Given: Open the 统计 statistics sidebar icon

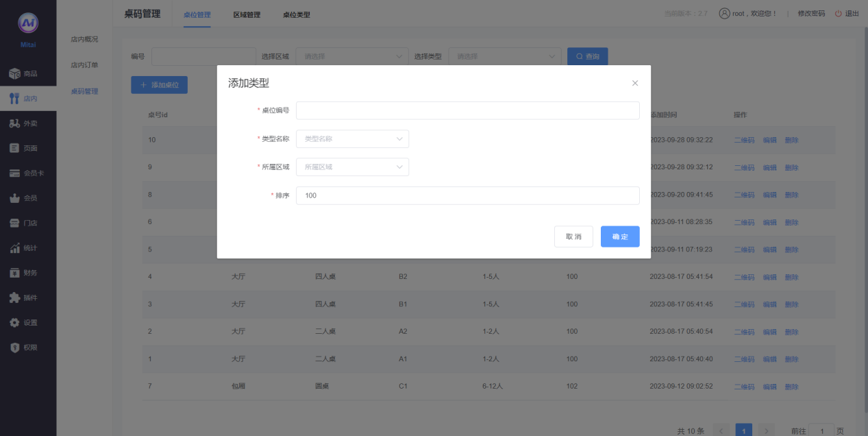Looking at the screenshot, I should pyautogui.click(x=14, y=248).
